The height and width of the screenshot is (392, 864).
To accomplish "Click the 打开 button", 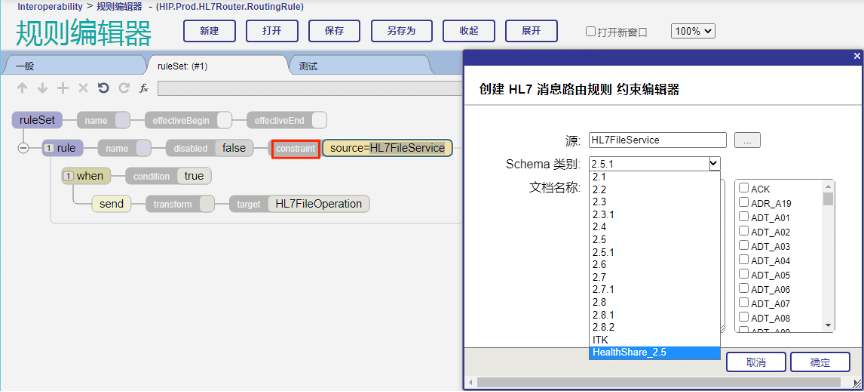I will pyautogui.click(x=272, y=31).
